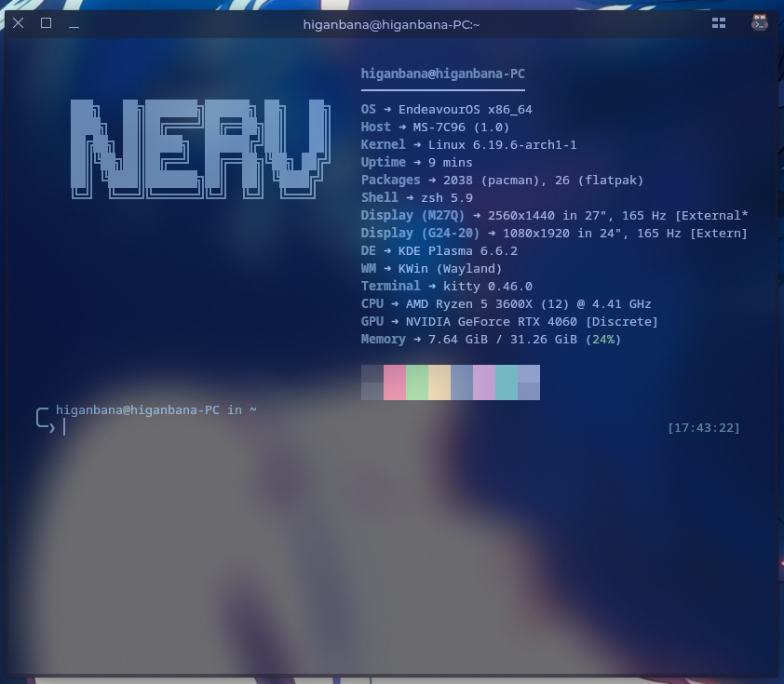Click the lavender purple color block
The height and width of the screenshot is (684, 784).
click(x=484, y=382)
